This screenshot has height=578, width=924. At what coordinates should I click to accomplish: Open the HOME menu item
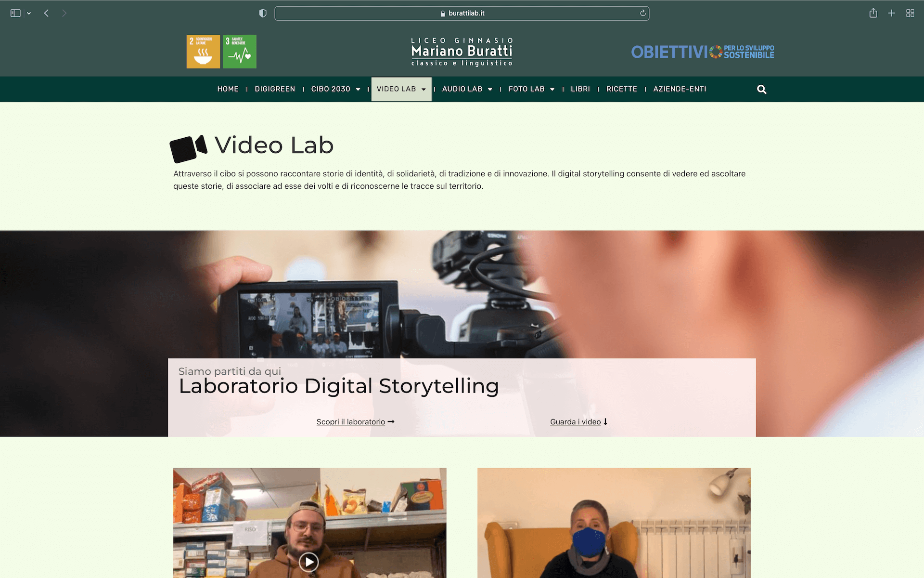(228, 89)
